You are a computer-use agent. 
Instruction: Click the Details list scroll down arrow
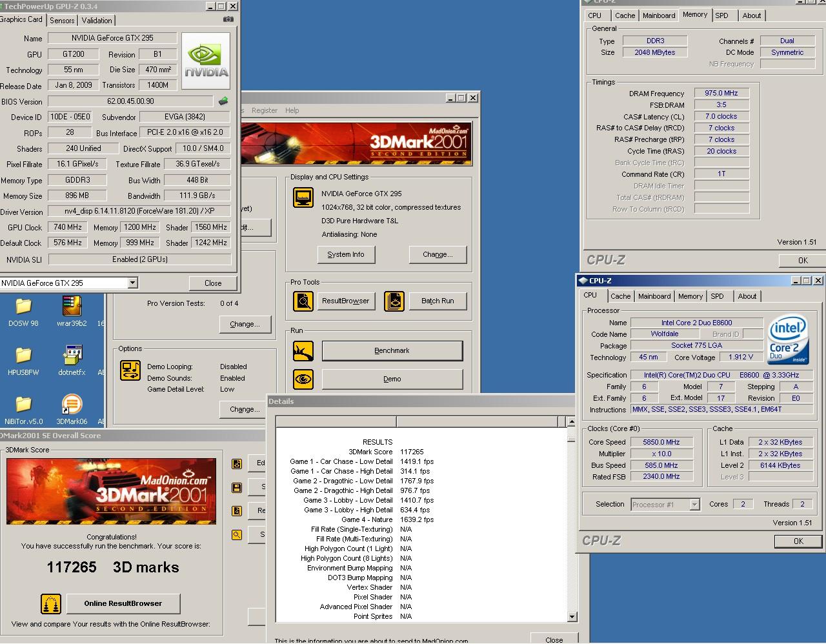pos(571,617)
